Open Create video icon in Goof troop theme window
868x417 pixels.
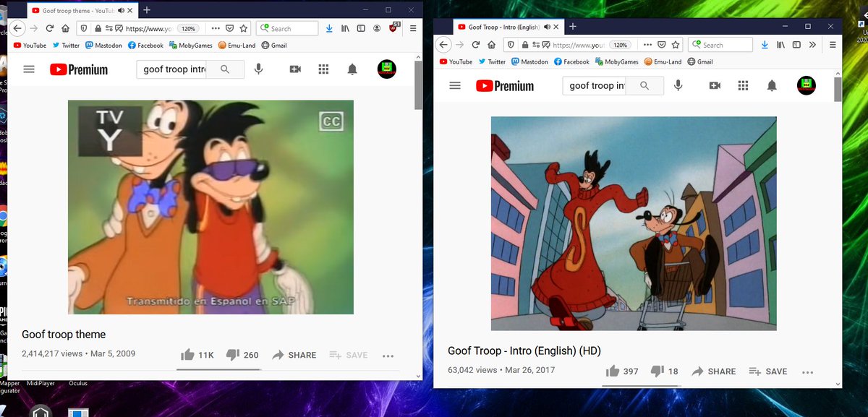(295, 69)
